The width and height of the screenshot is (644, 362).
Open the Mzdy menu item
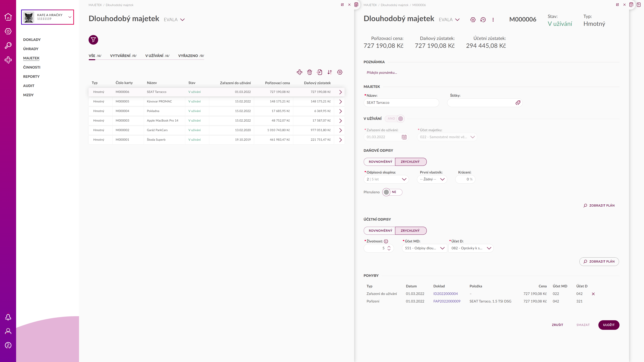point(28,95)
